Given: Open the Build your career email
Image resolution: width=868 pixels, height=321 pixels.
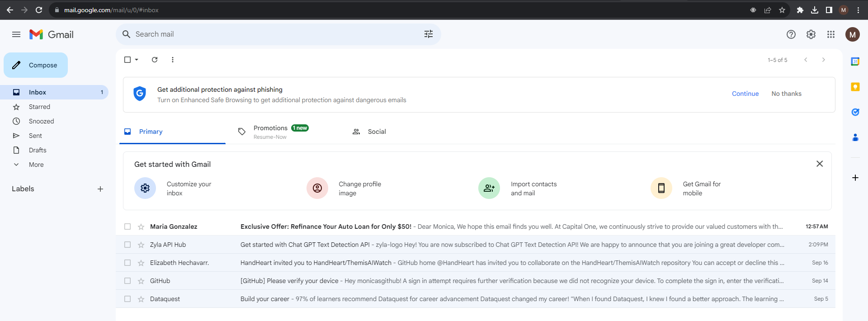Looking at the screenshot, I should (x=476, y=299).
